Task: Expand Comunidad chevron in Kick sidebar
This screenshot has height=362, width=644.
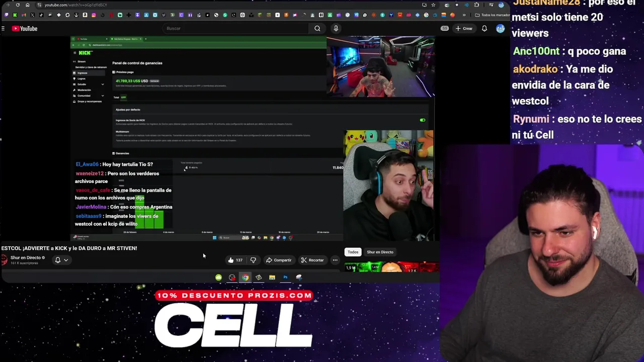Action: 103,96
